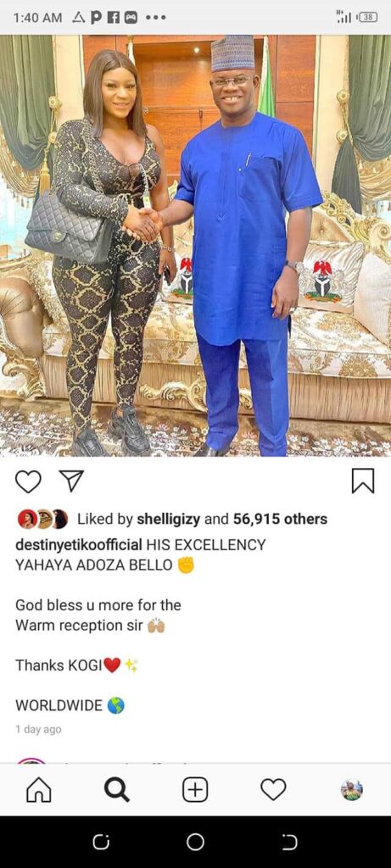
Task: Save post with bookmark icon
Action: pyautogui.click(x=363, y=481)
